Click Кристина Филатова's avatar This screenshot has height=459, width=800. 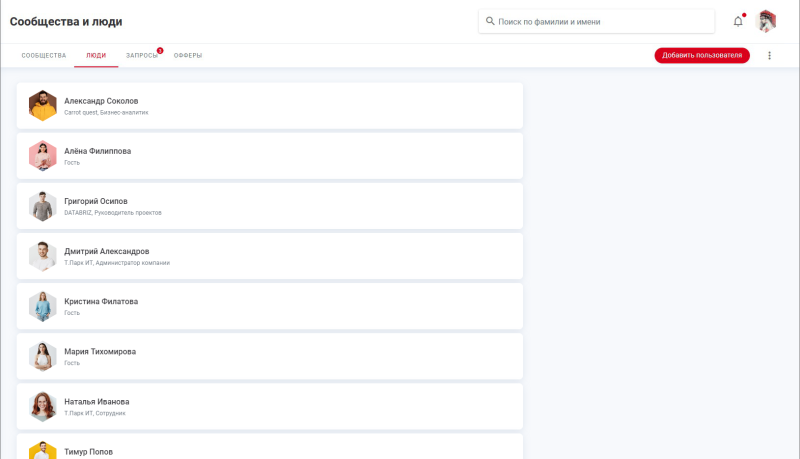(42, 306)
